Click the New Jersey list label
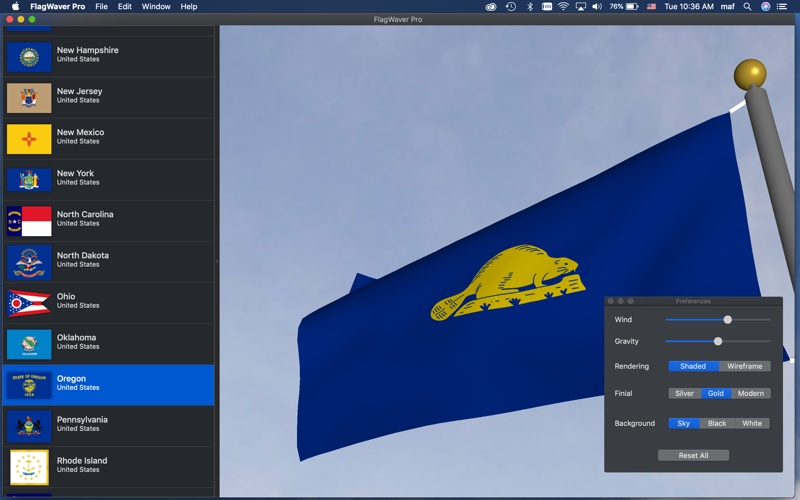 pos(80,91)
